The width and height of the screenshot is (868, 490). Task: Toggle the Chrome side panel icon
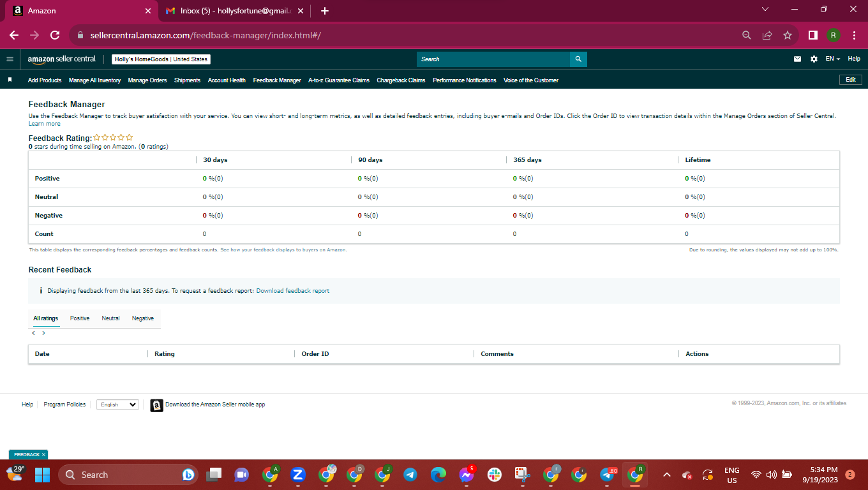click(813, 35)
